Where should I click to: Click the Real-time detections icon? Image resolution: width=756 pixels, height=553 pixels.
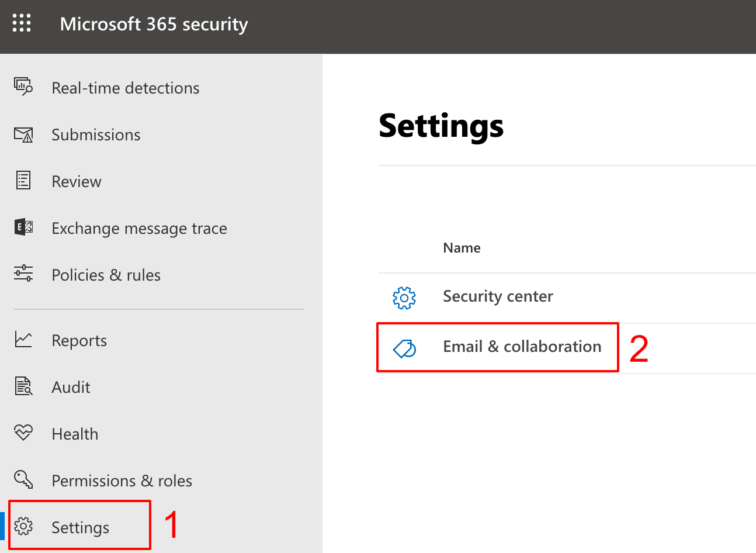click(x=23, y=87)
